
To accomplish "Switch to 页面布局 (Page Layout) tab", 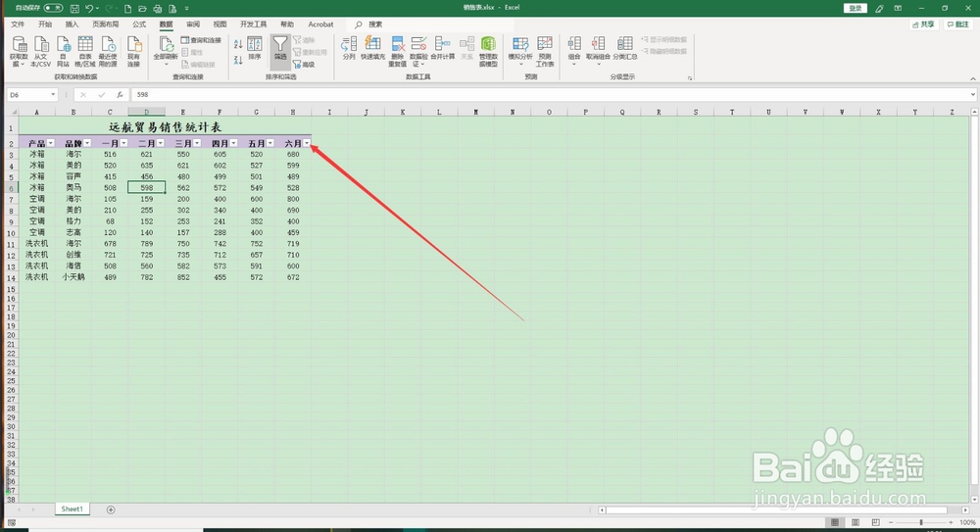I will click(106, 24).
